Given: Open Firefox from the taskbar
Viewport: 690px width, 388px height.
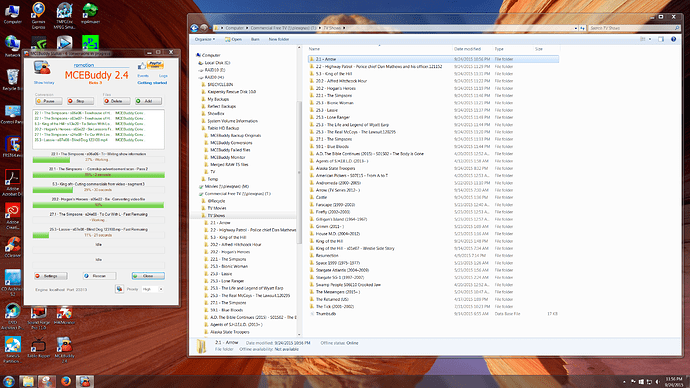Looking at the screenshot, I should coord(66,381).
